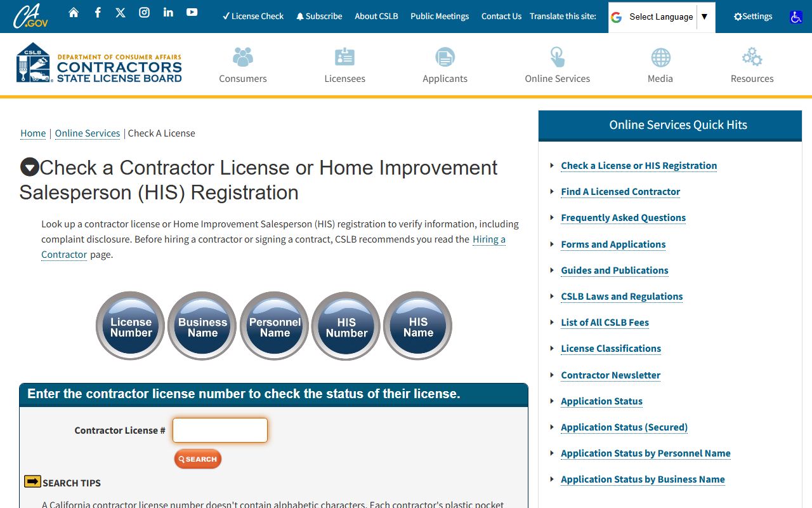Open Application Status link
Viewport: 812px width, 508px height.
602,401
